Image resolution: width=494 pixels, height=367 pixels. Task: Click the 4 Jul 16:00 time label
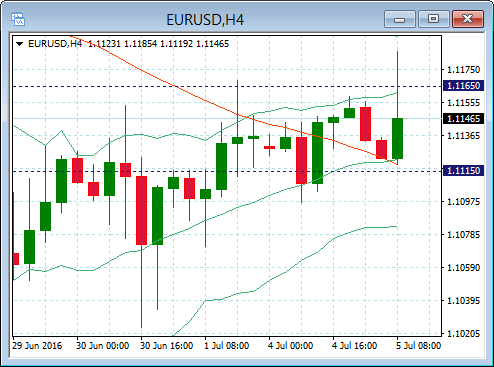tap(354, 346)
